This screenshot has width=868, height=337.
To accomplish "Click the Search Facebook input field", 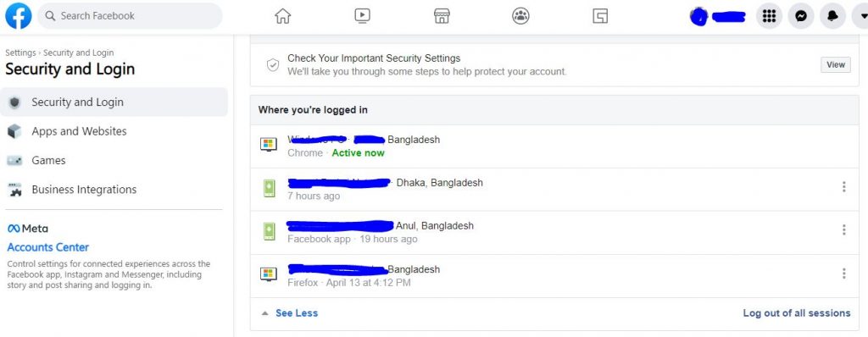I will pyautogui.click(x=130, y=16).
